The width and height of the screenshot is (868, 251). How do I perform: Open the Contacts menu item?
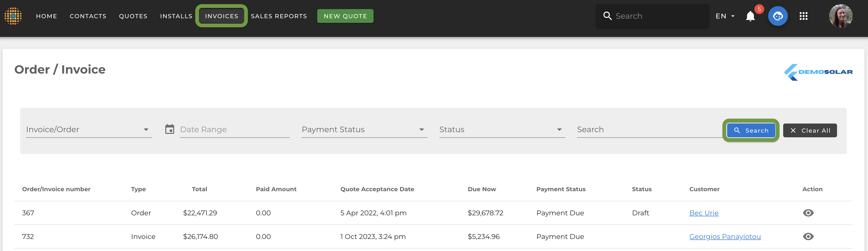(88, 16)
